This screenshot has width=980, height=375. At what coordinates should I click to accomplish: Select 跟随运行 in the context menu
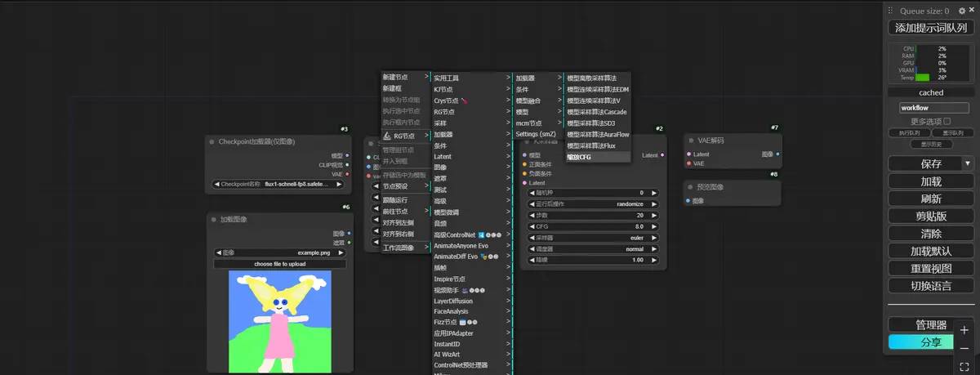point(405,199)
